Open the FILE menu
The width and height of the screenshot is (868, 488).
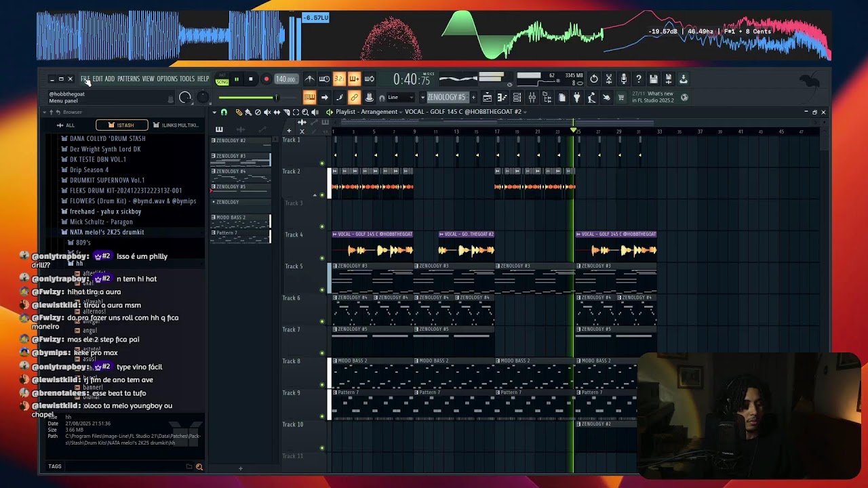(x=85, y=79)
